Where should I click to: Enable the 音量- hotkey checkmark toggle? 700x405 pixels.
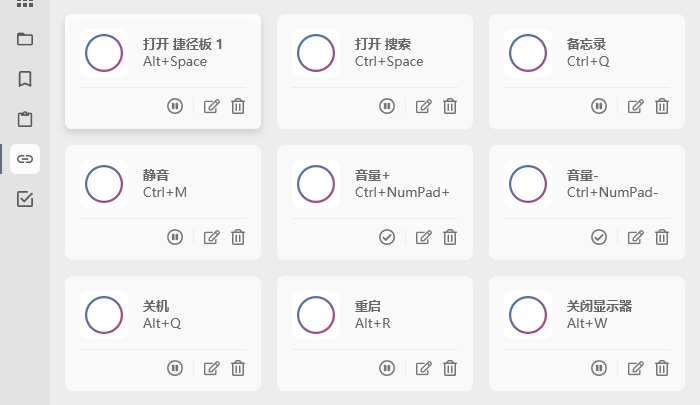point(599,237)
